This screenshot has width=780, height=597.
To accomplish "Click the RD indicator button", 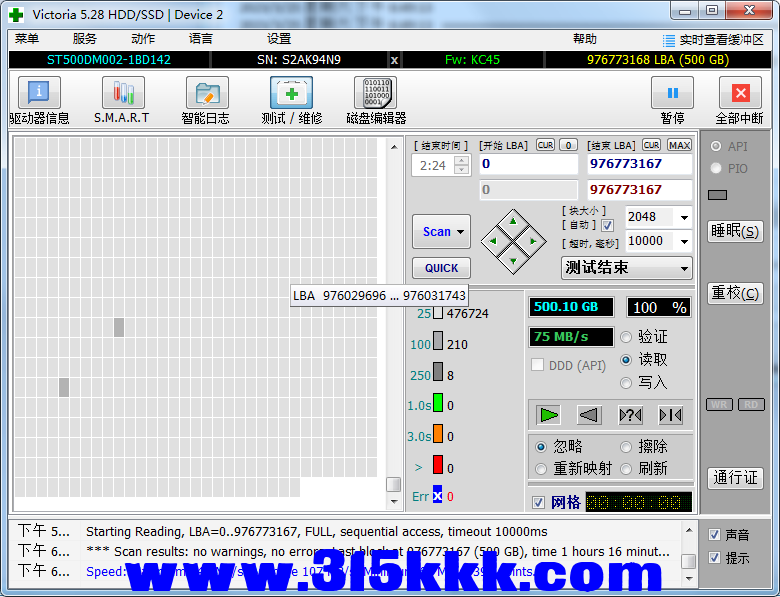I will [751, 404].
